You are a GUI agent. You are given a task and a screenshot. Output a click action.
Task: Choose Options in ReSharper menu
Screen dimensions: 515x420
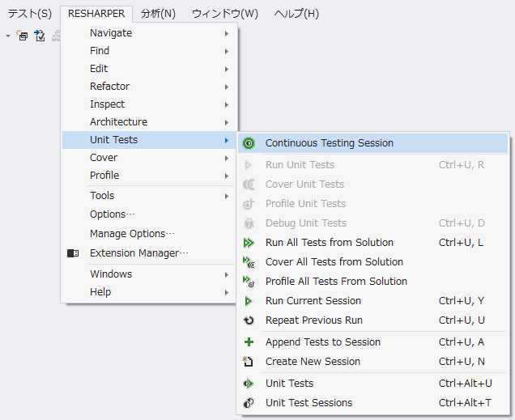(112, 214)
